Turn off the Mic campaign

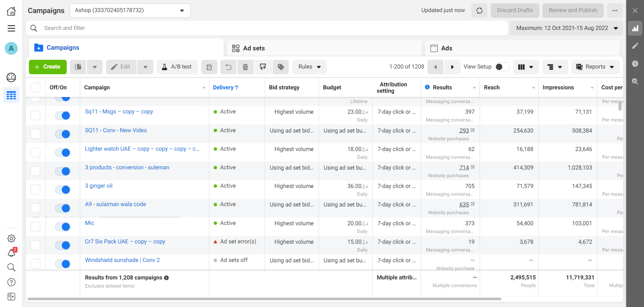pos(63,226)
